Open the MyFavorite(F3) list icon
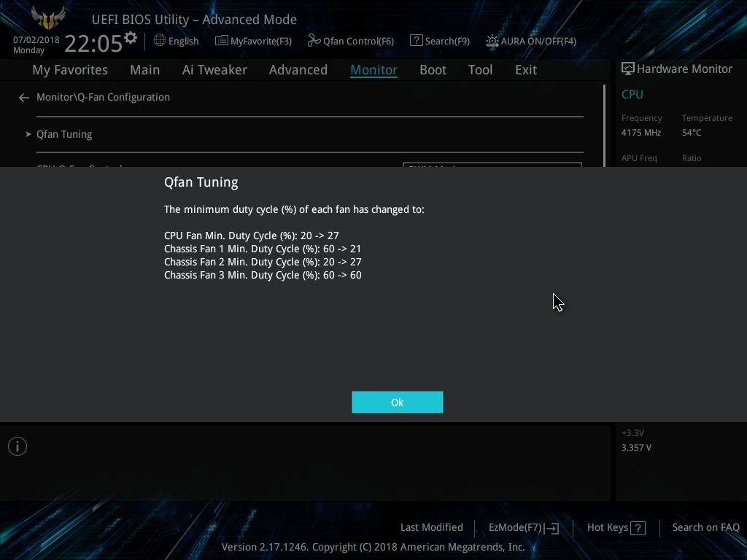This screenshot has width=747, height=560. pos(222,41)
